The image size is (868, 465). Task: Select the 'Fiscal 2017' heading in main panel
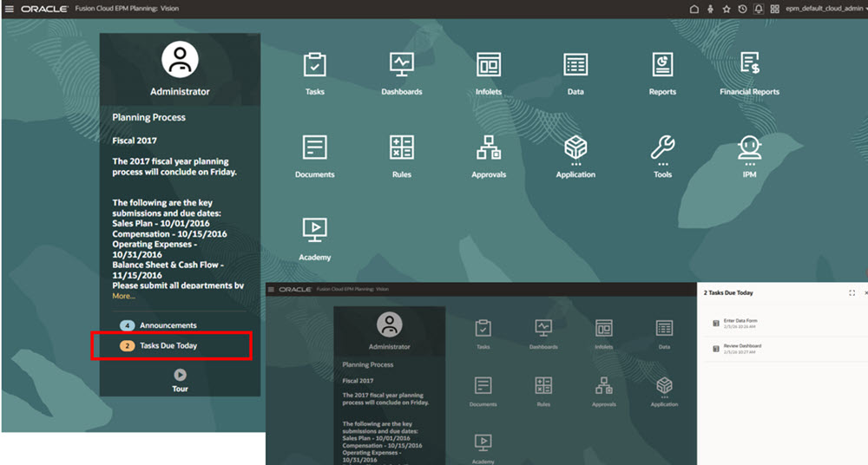(x=135, y=141)
